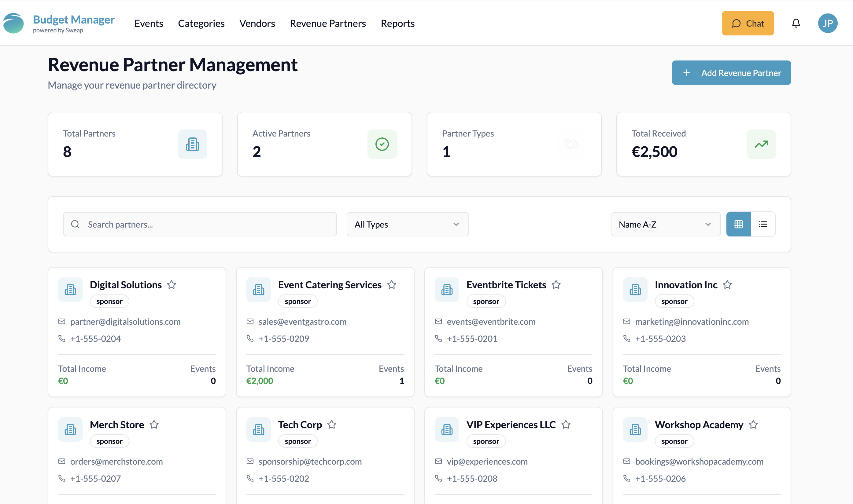Click the phone icon beside +1-555-0203
The image size is (853, 504).
tap(627, 339)
